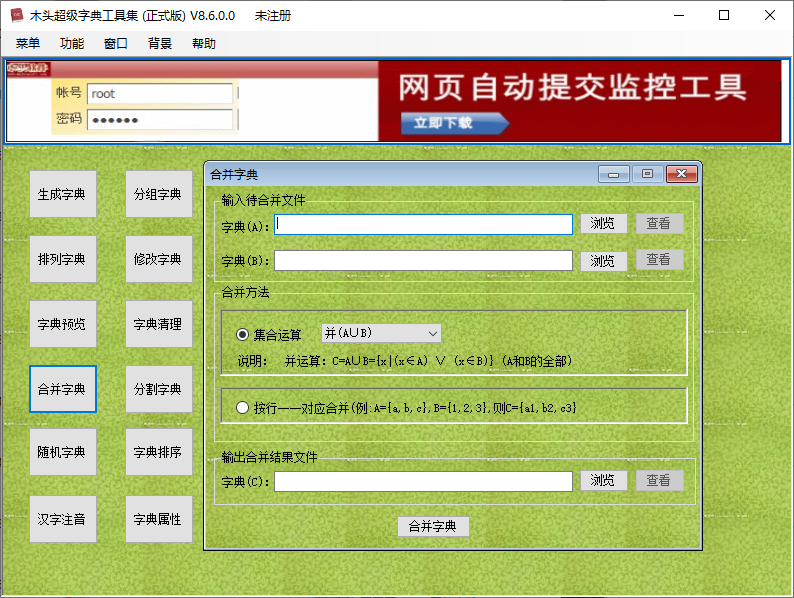Open the 菜单 menu
Viewport: 794px width, 598px height.
(28, 44)
